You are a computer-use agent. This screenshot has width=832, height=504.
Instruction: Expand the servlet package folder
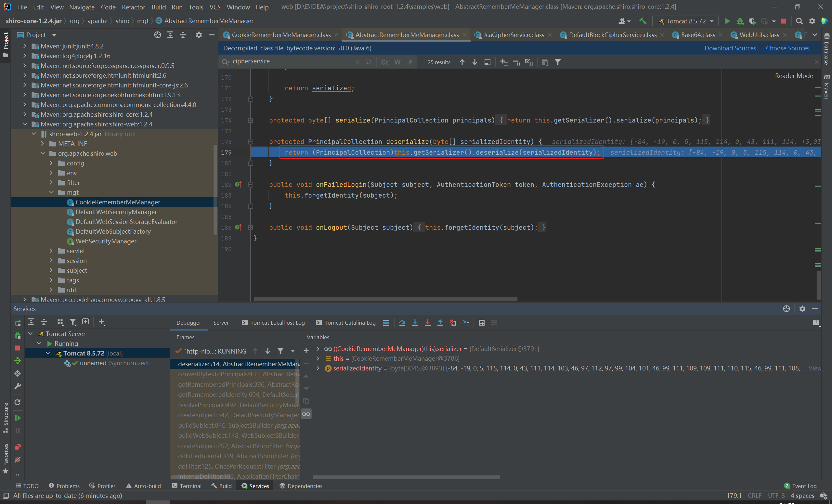(51, 251)
